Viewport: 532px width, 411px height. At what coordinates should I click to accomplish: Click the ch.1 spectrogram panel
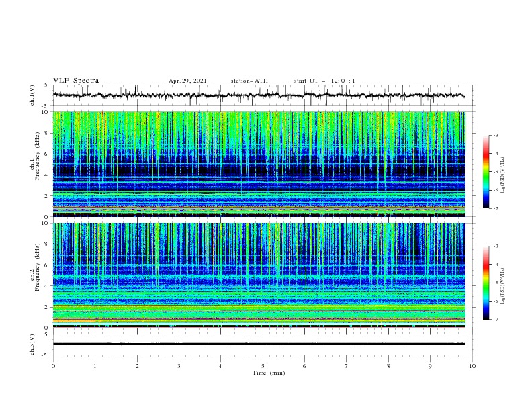pyautogui.click(x=259, y=164)
